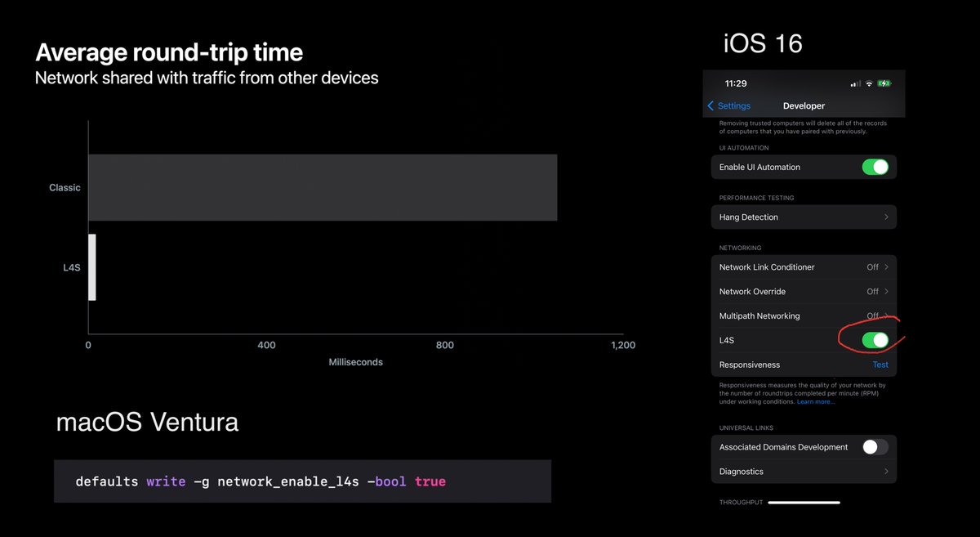Tap the Responsiveness Test button
Viewport: 980px width, 537px height.
(x=880, y=365)
